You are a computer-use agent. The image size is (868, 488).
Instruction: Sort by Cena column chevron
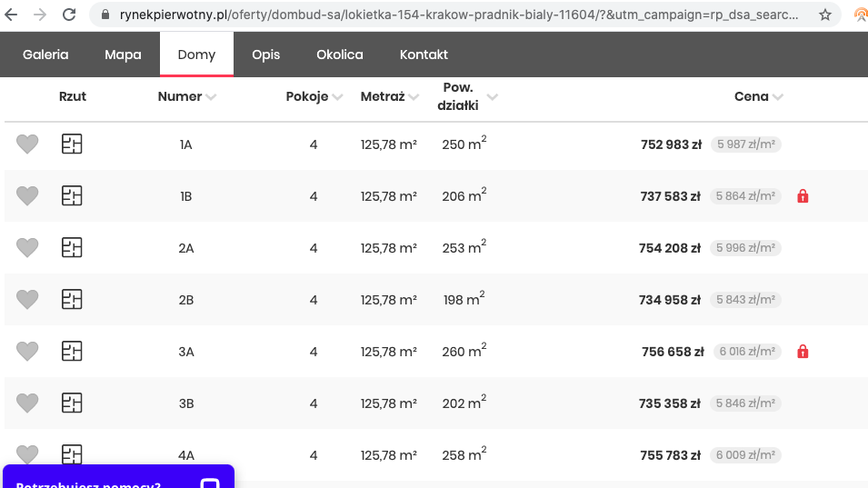[x=778, y=97]
